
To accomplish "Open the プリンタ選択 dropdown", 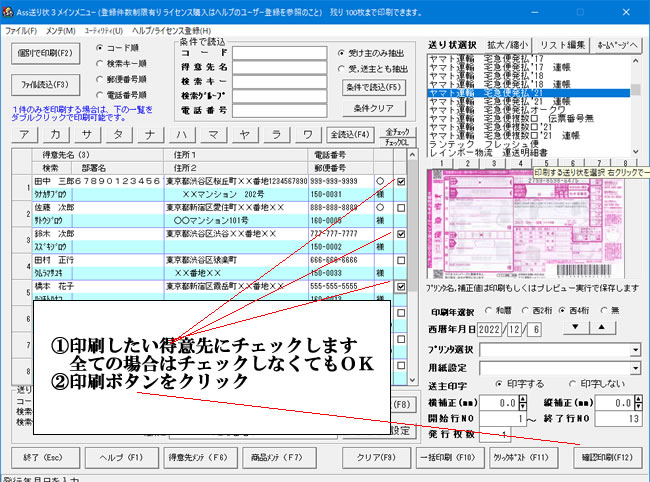I will (x=636, y=350).
